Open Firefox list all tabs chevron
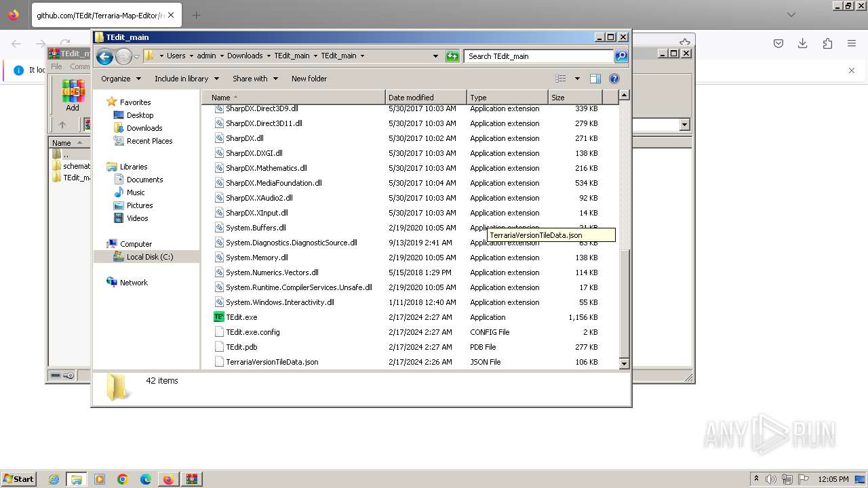Screen dimensions: 868x488 (x=791, y=14)
